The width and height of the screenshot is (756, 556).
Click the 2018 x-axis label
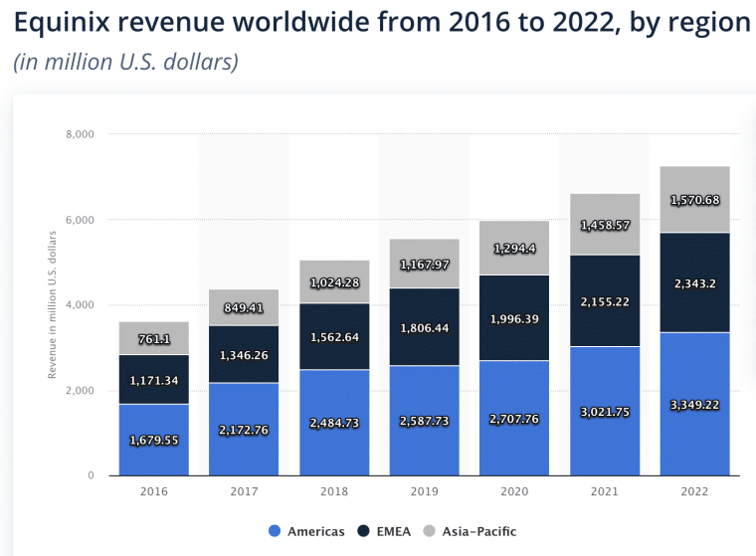334,491
